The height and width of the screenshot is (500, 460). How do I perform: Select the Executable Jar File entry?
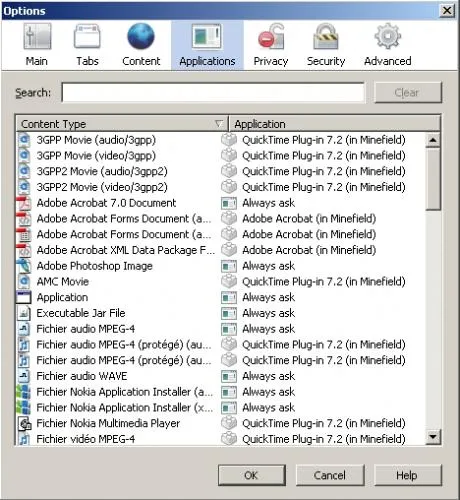(x=81, y=313)
